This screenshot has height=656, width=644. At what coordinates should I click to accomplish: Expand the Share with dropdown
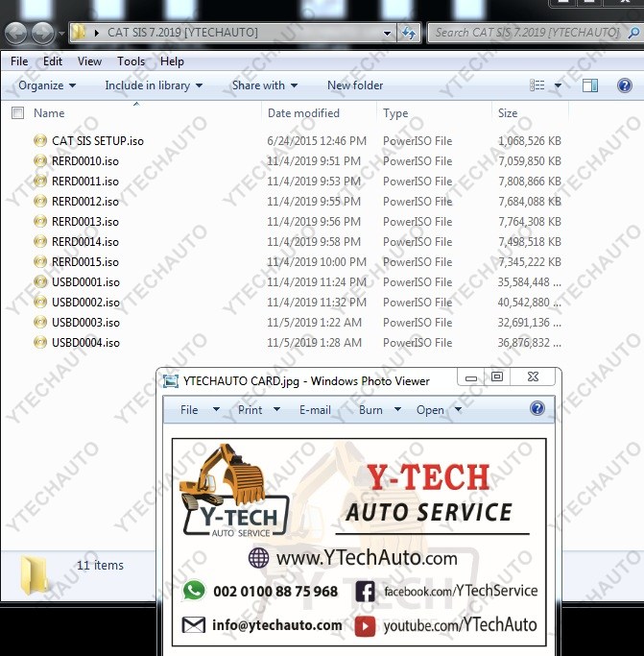[x=265, y=85]
